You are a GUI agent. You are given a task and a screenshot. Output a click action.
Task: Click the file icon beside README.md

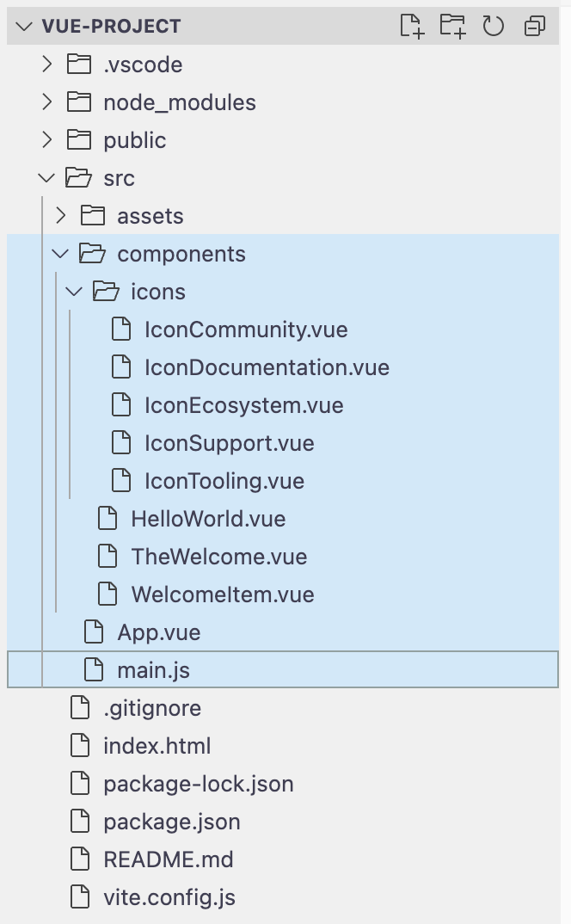pos(79,859)
